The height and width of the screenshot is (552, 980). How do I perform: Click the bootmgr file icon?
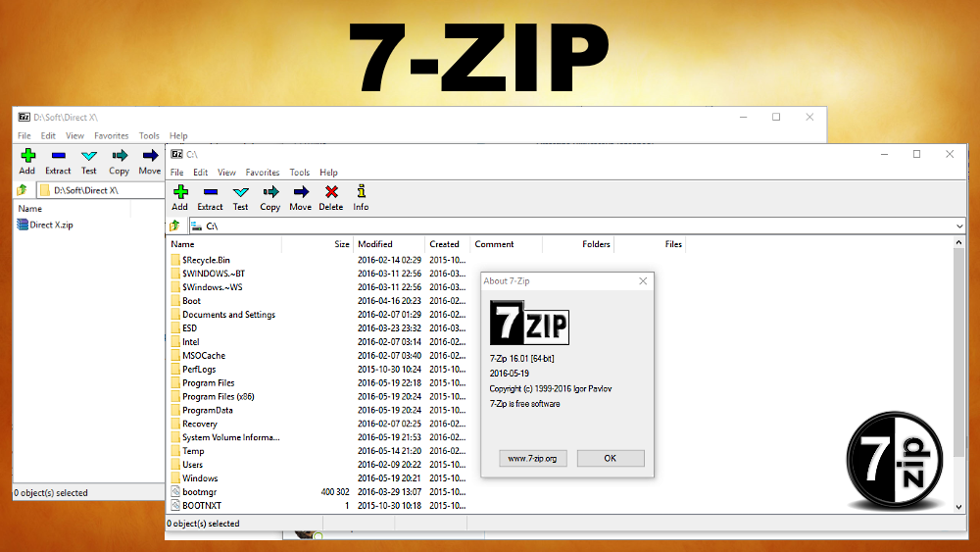[x=175, y=492]
